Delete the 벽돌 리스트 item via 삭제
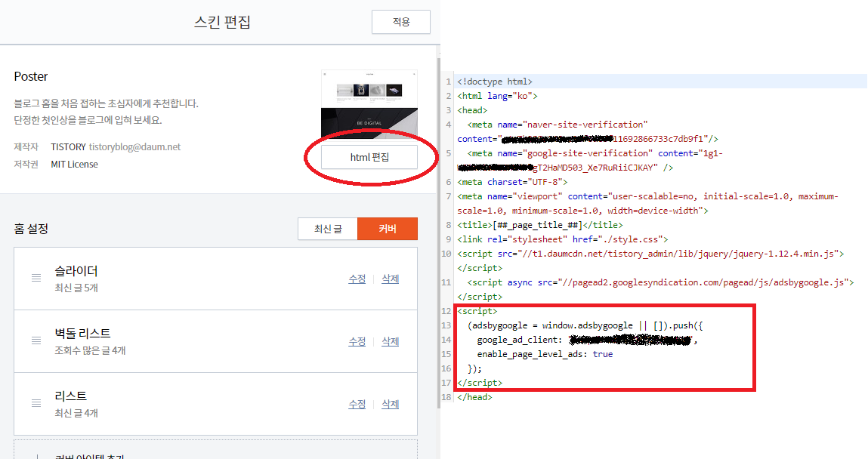868x459 pixels. pyautogui.click(x=391, y=342)
